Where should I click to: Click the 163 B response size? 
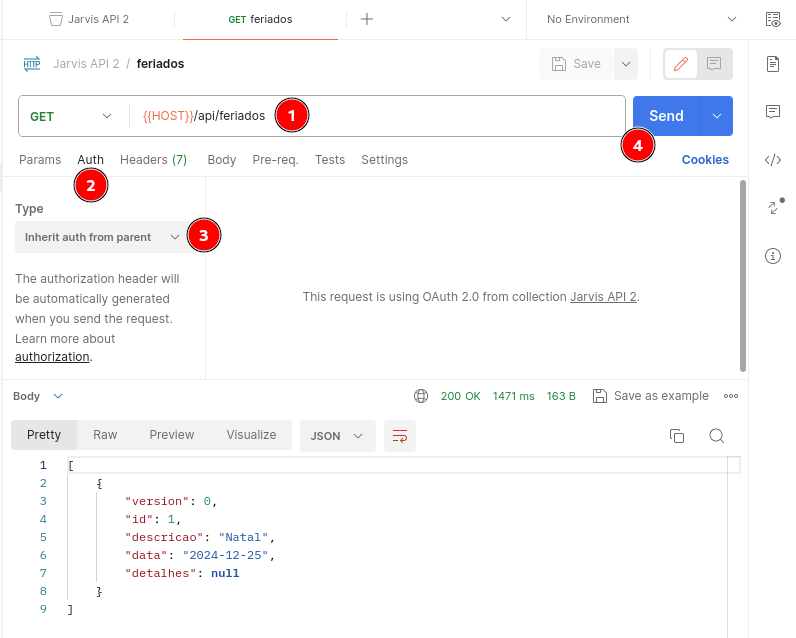561,396
